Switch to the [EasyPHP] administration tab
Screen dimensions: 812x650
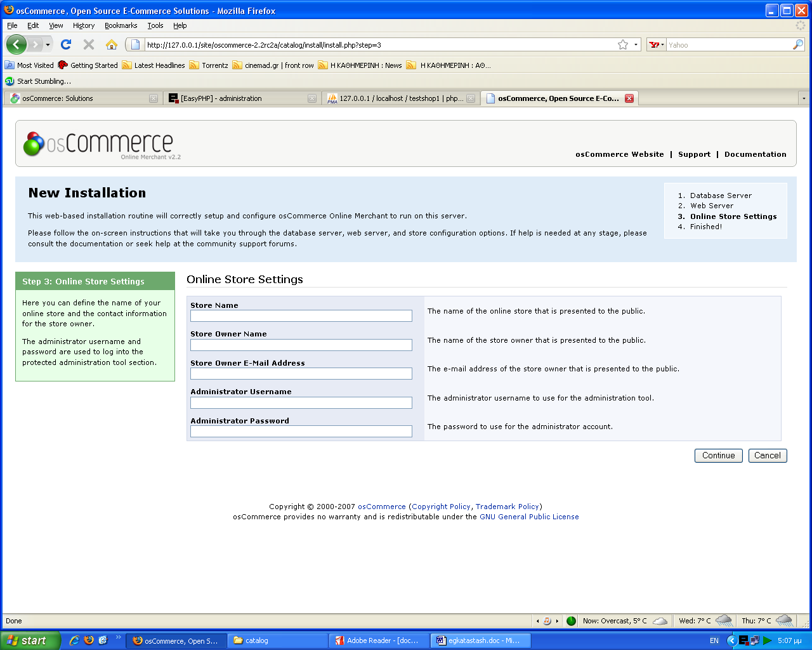[241, 98]
